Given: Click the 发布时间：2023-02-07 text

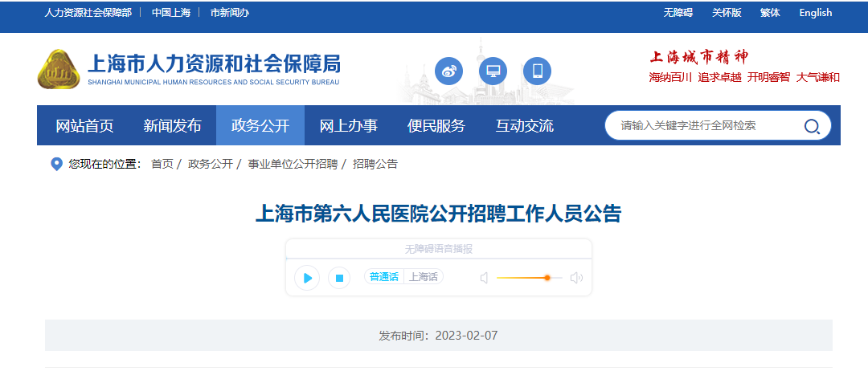Looking at the screenshot, I should click(439, 336).
